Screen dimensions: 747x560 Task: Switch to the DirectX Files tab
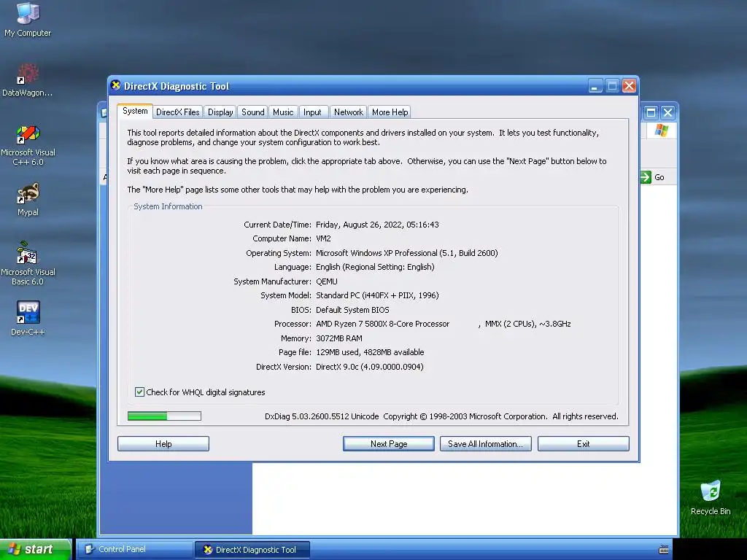coord(178,112)
